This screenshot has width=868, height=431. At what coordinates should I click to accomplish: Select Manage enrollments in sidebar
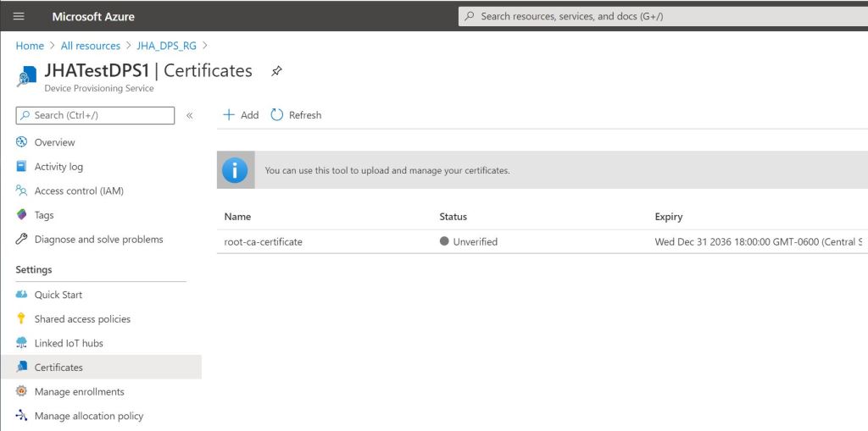[x=79, y=392]
